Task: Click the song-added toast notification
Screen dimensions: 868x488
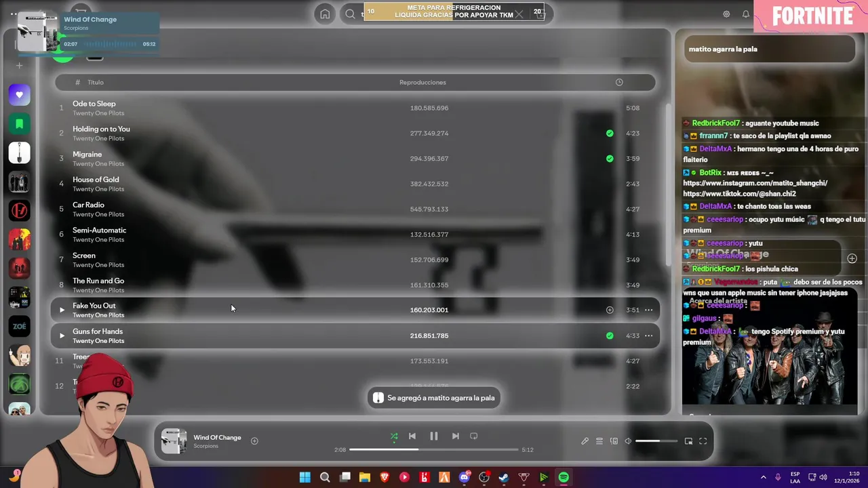Action: click(434, 398)
